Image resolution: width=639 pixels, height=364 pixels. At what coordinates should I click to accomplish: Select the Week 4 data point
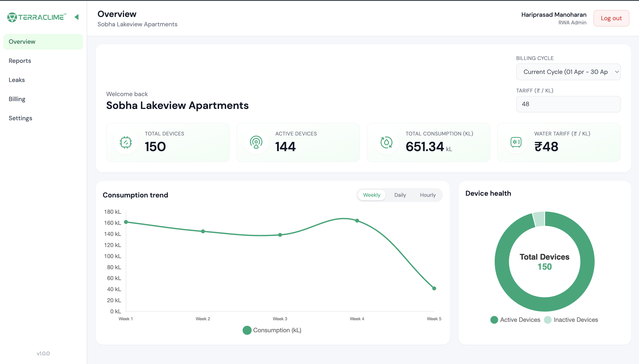tap(357, 221)
